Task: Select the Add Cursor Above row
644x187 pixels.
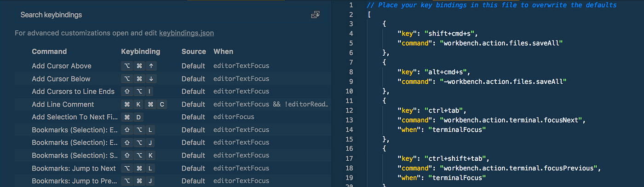Action: click(x=172, y=66)
